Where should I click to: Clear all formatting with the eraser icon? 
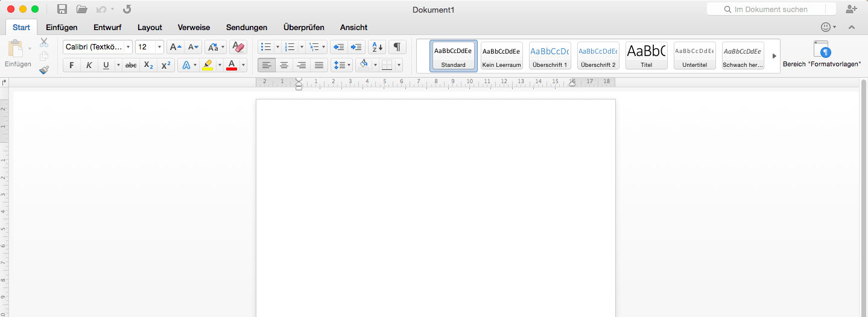pyautogui.click(x=238, y=47)
